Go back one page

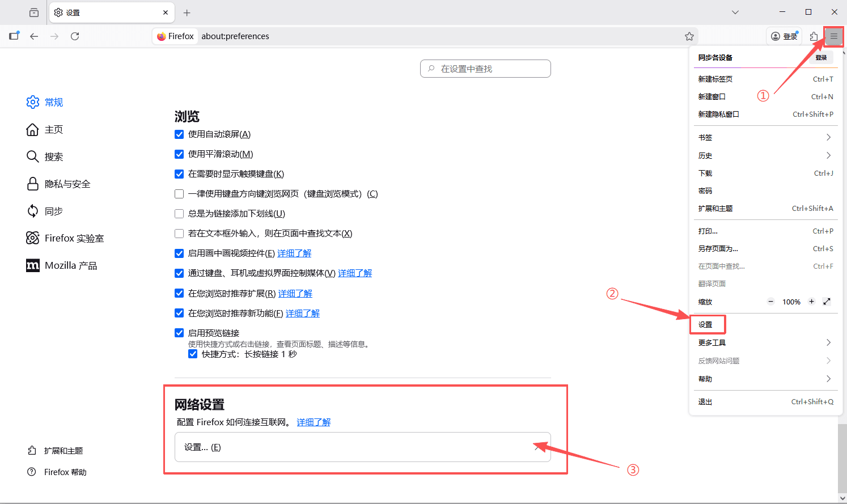[x=34, y=36]
